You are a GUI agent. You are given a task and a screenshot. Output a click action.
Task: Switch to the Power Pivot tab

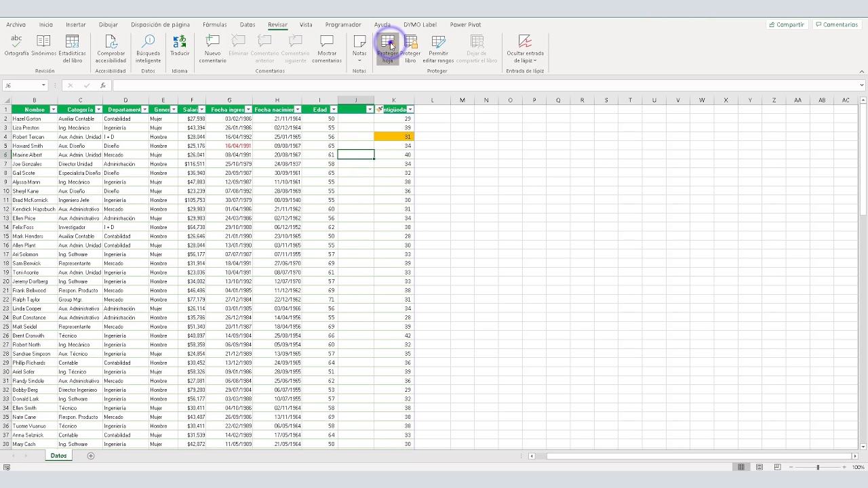pyautogui.click(x=465, y=24)
